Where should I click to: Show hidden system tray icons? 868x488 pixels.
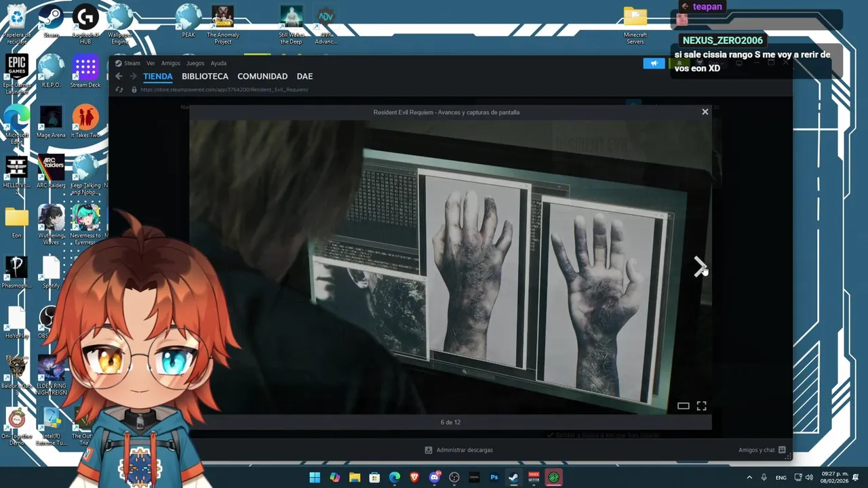tap(749, 477)
